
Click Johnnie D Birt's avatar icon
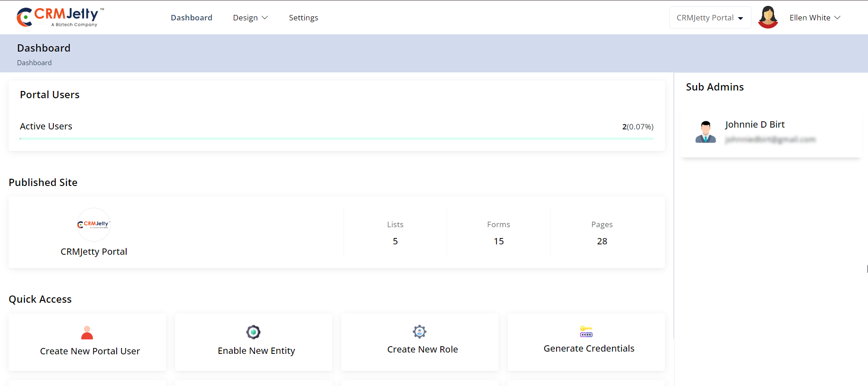pyautogui.click(x=706, y=132)
